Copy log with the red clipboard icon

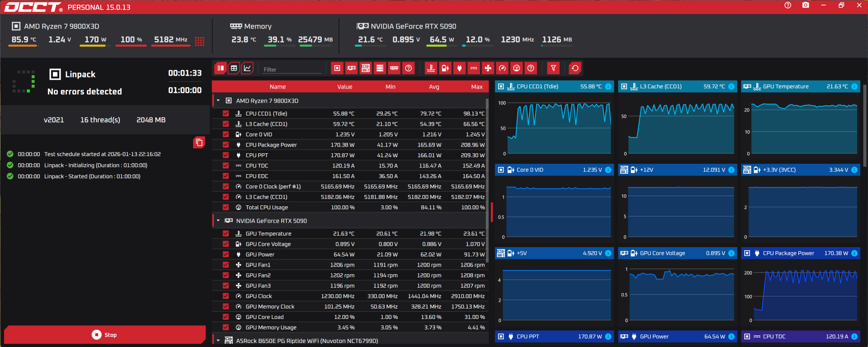199,143
